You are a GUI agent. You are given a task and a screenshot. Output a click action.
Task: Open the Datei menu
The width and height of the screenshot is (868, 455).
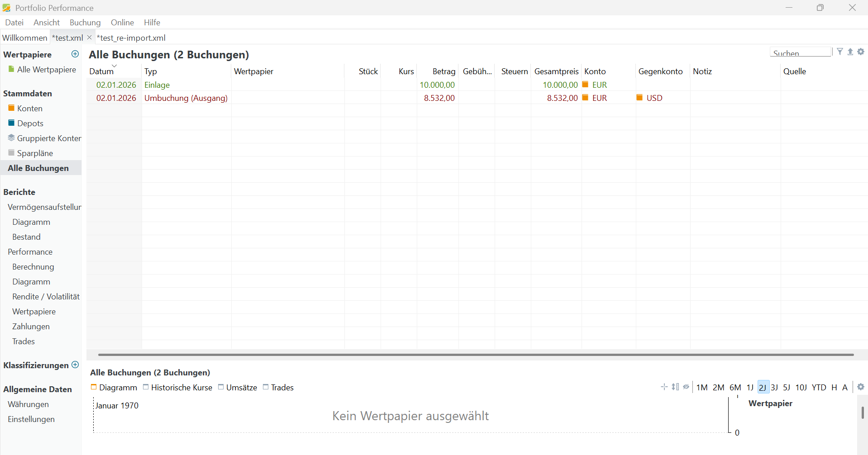click(14, 23)
